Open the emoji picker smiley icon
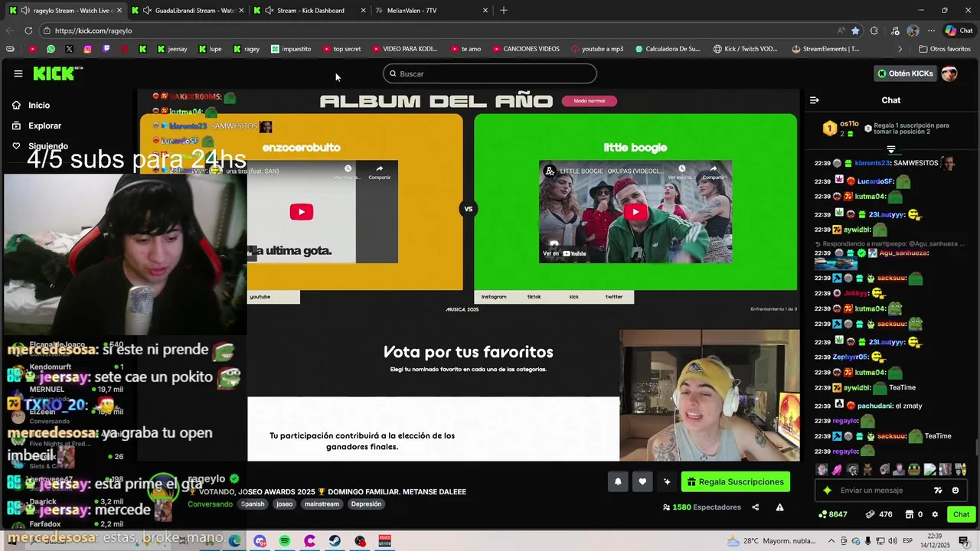 pos(955,491)
